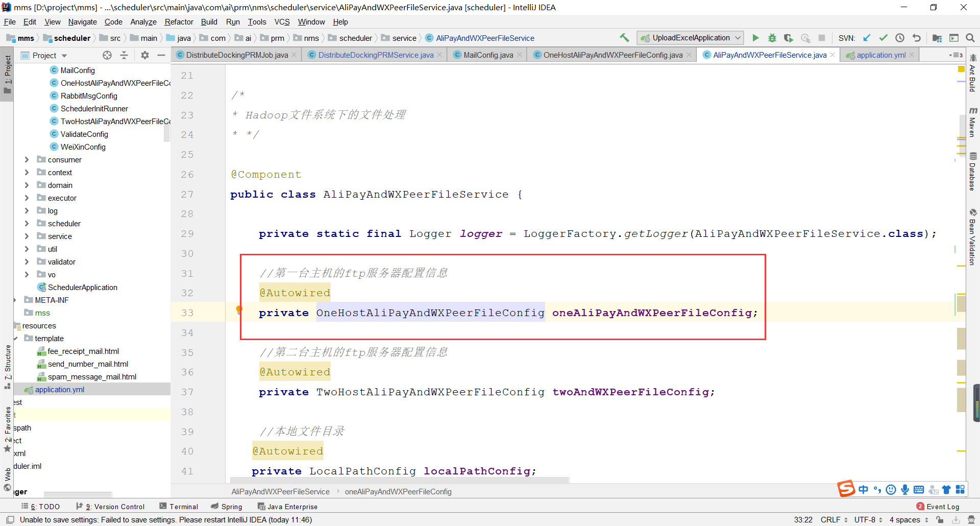
Task: Select SchedulerApplication in the project tree
Action: [83, 288]
